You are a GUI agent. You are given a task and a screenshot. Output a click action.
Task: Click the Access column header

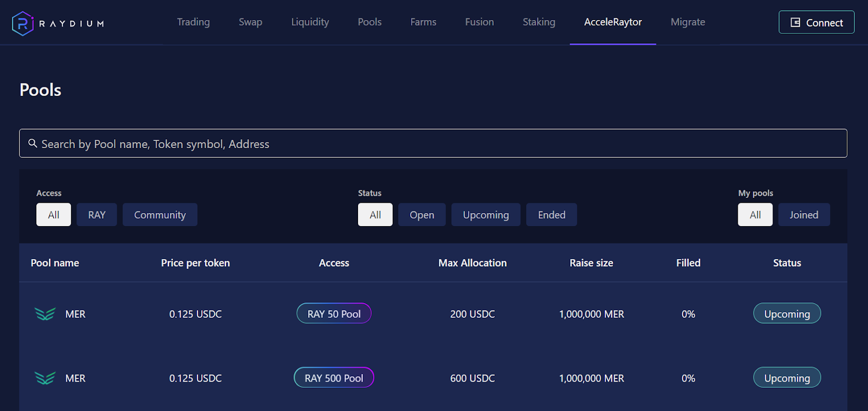point(334,263)
